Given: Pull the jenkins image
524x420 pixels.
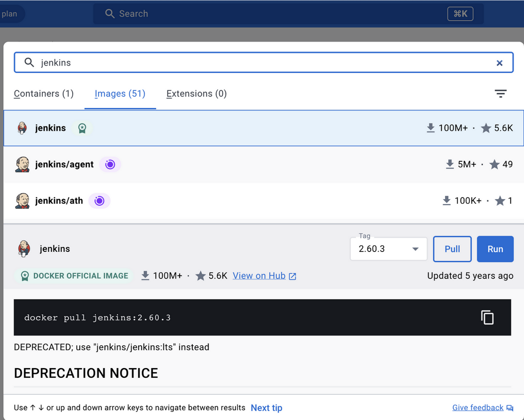Looking at the screenshot, I should tap(452, 249).
